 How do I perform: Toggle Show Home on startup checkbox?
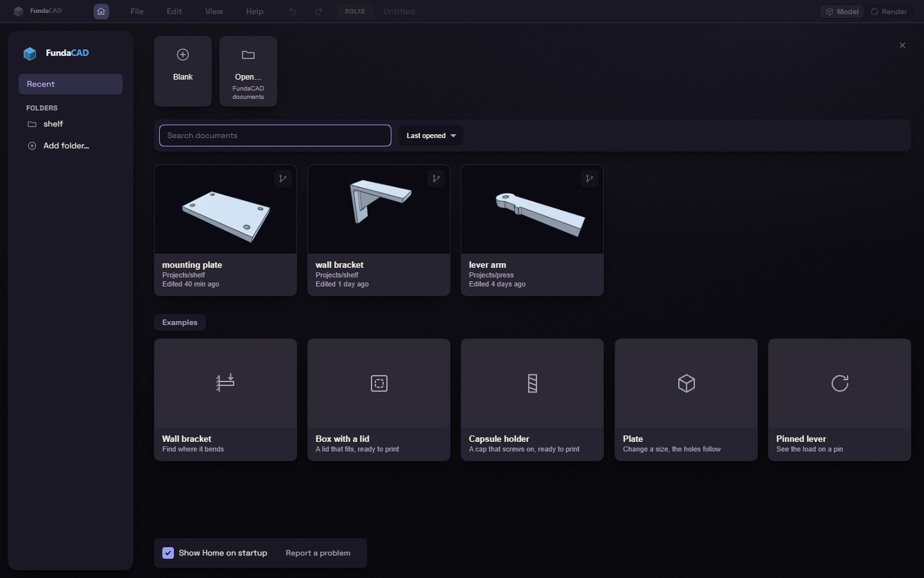pos(168,553)
